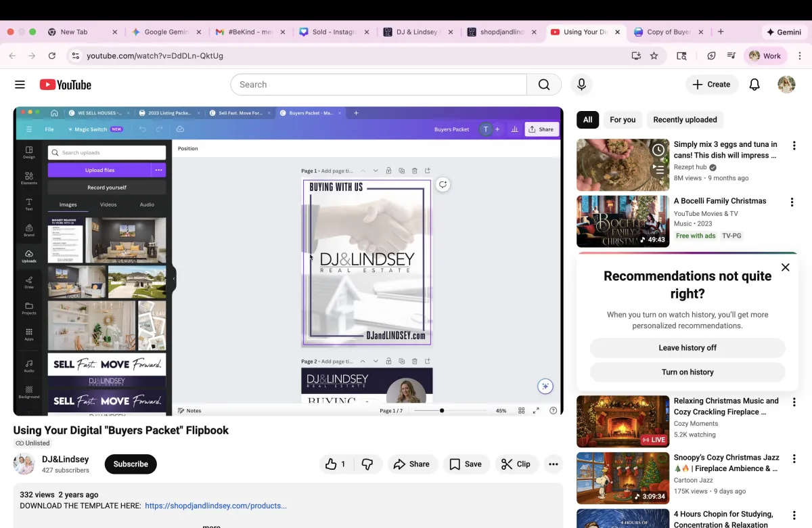The image size is (812, 528).
Task: Click Canva analytics bar chart icon
Action: pos(514,129)
